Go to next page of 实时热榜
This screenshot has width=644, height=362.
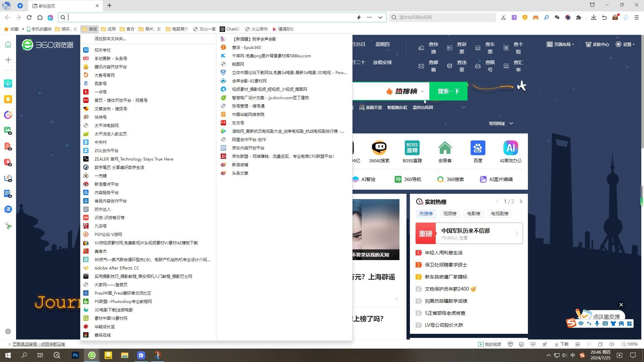click(x=521, y=201)
